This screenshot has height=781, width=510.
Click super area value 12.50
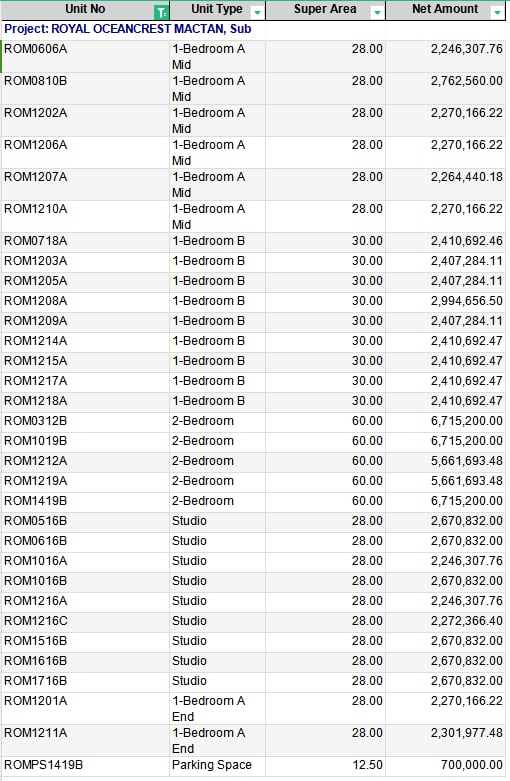325,765
